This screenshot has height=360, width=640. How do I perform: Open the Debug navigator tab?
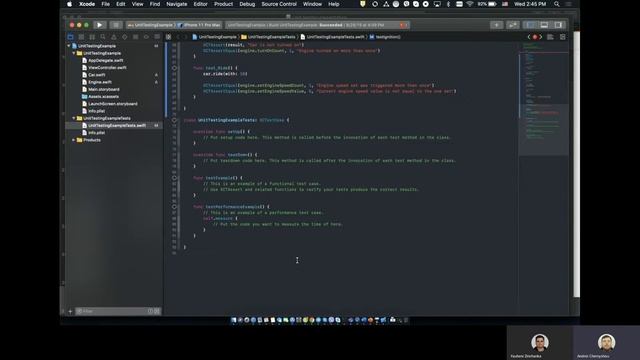pyautogui.click(x=136, y=37)
